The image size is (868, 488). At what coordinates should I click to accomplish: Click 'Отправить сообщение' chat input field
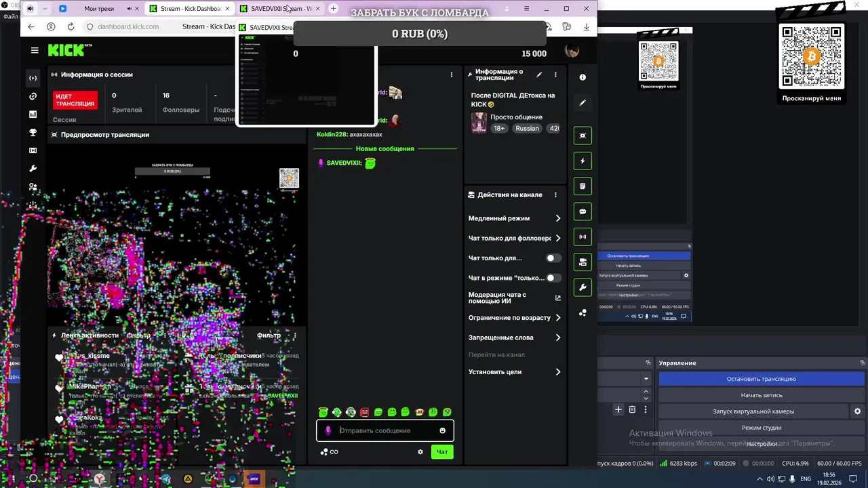pos(385,430)
